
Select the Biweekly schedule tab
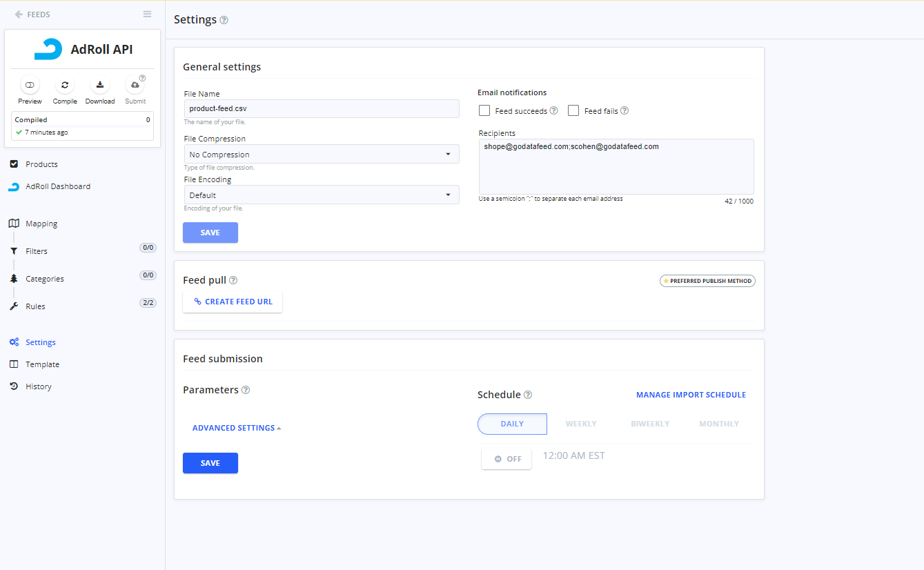[650, 424]
